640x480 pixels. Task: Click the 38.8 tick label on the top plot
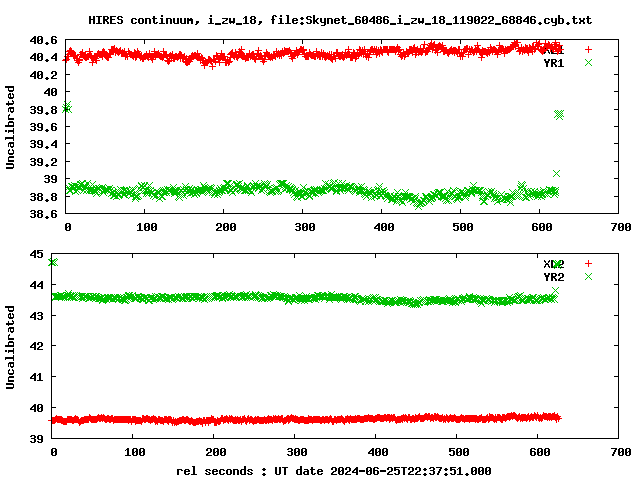click(43, 196)
